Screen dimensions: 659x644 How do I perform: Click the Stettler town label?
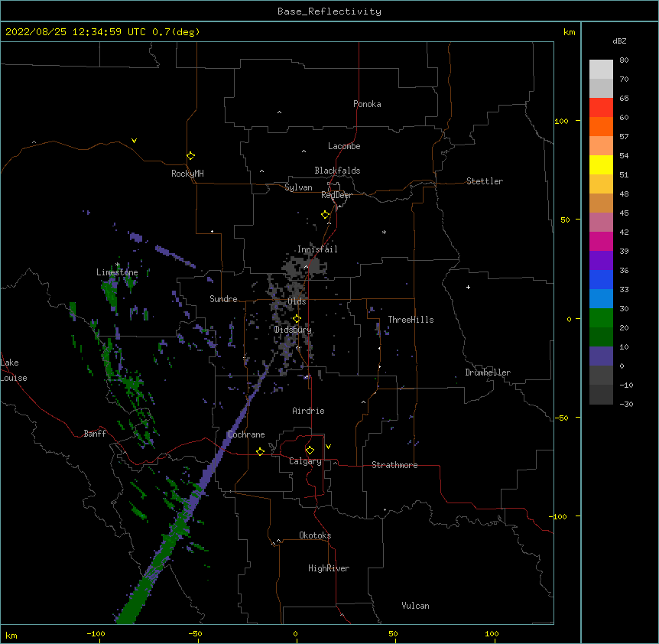484,181
